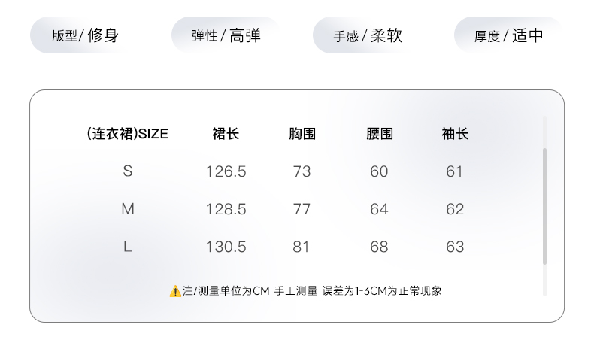Click the 130.5 dress length value
Screen dimensions: 594x364
pos(226,247)
